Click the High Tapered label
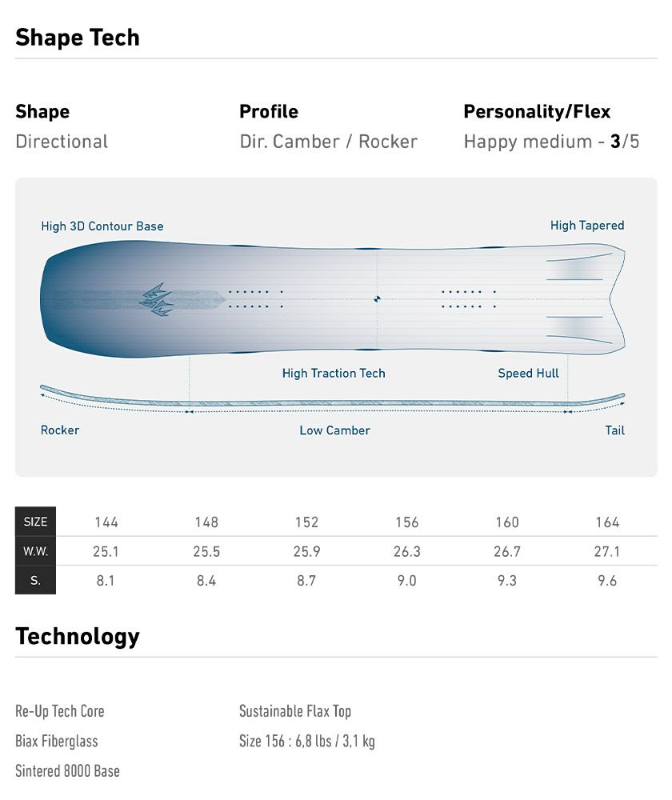The height and width of the screenshot is (800, 672). click(586, 226)
